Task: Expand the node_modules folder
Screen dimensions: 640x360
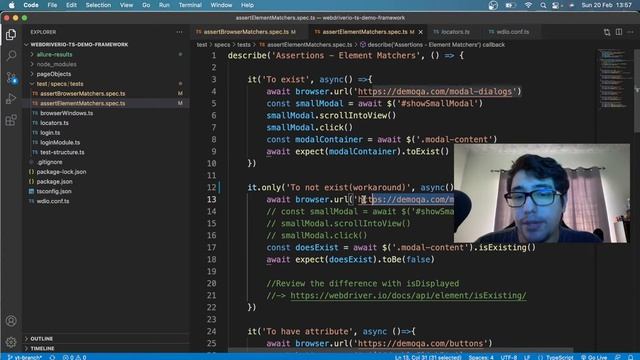Action: 56,64
